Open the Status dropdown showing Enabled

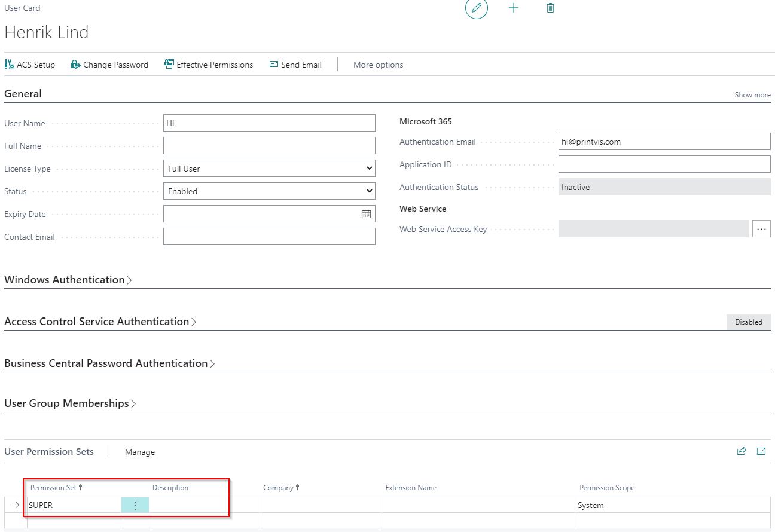tap(370, 191)
